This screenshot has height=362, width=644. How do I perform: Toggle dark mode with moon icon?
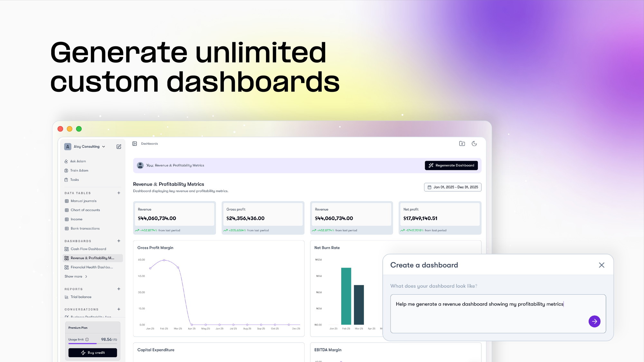[474, 144]
